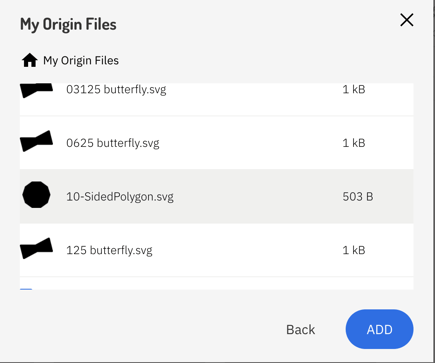Click the 503 B file size entry
This screenshot has height=363, width=435.
click(x=358, y=197)
